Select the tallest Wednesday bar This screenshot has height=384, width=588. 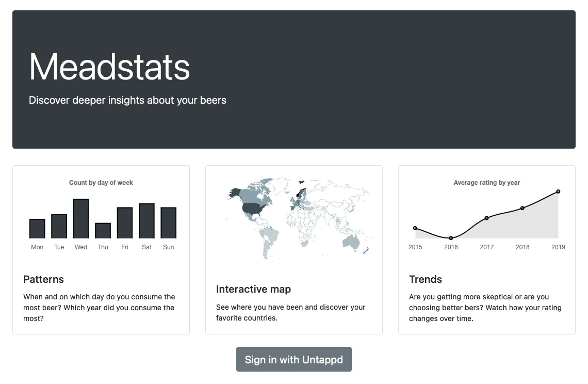tap(80, 218)
